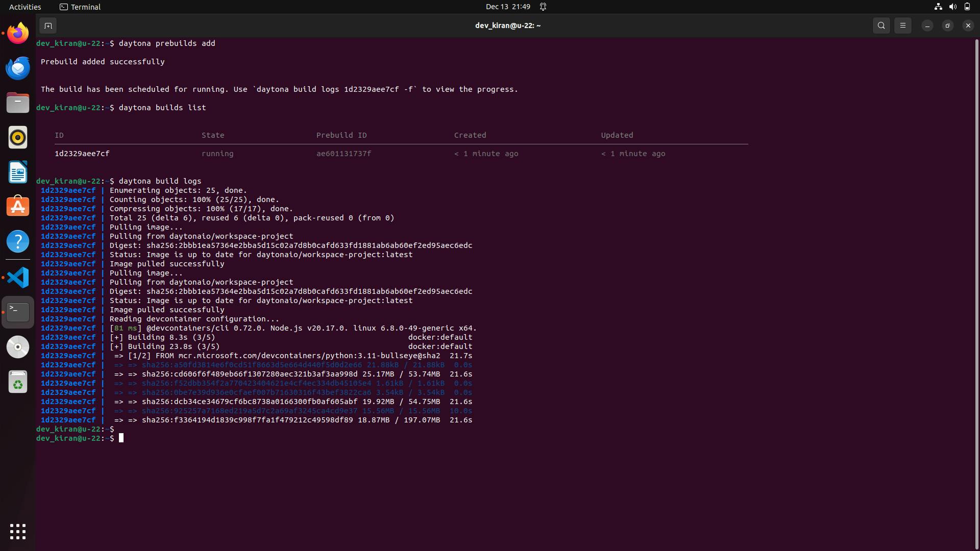
Task: Open a new terminal tab button
Action: point(48,26)
